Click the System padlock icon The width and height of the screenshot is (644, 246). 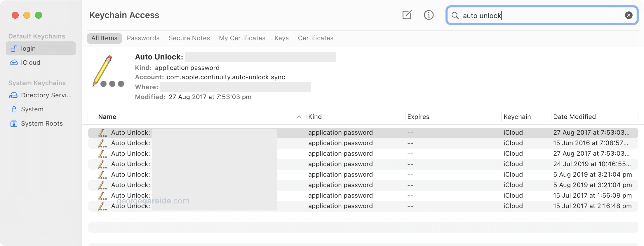[14, 109]
